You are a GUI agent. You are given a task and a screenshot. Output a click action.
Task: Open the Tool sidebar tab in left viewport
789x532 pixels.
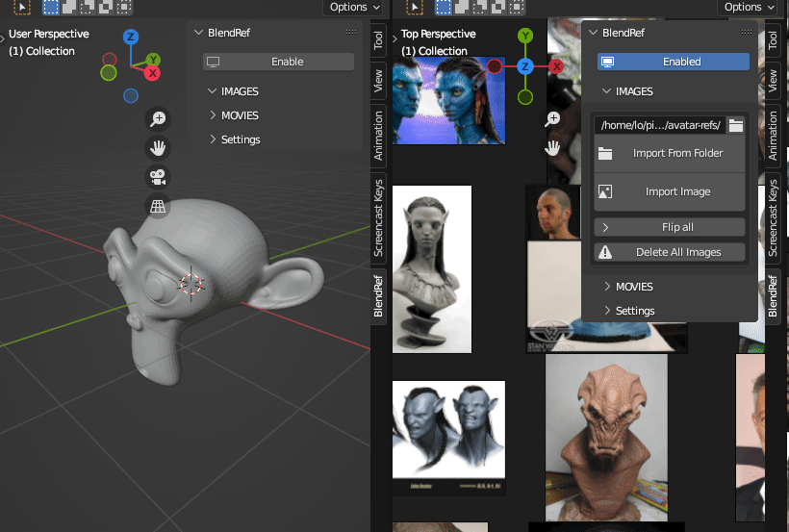(378, 39)
